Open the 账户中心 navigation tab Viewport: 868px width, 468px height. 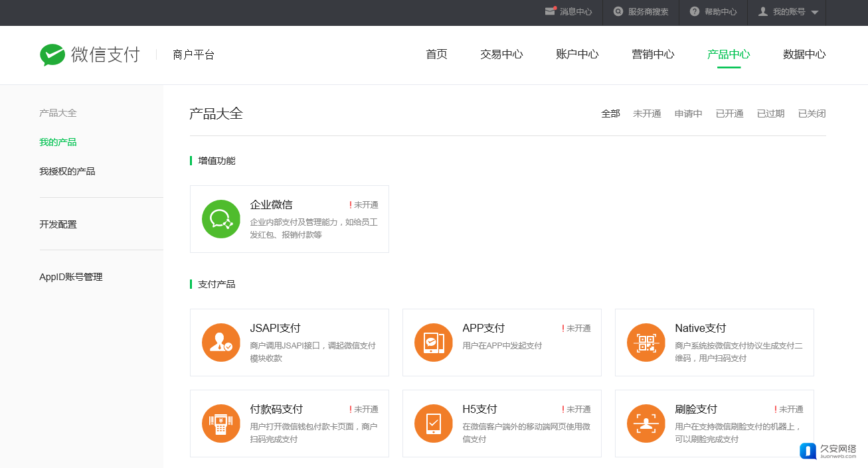pos(577,54)
